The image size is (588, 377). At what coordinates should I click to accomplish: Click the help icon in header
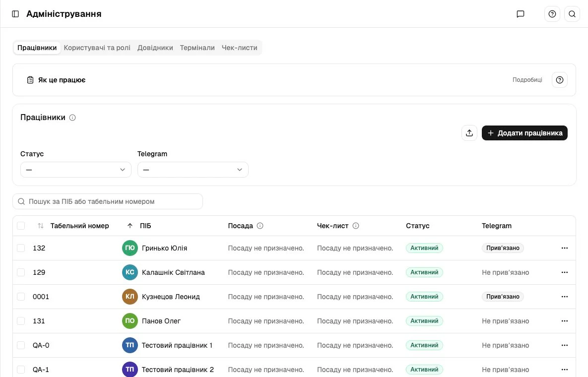pos(552,14)
